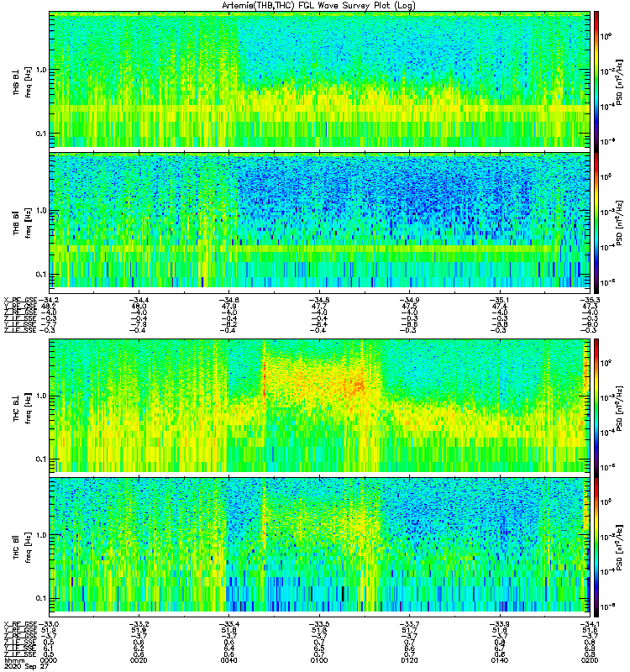
Task: Click the '2020 Sep 27' date label
Action: coord(26,666)
